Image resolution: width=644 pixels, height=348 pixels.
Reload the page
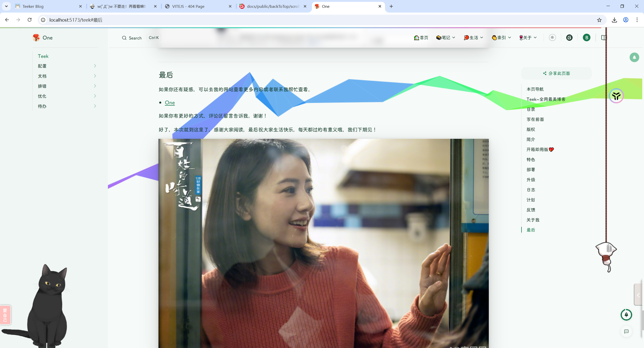[x=29, y=20]
